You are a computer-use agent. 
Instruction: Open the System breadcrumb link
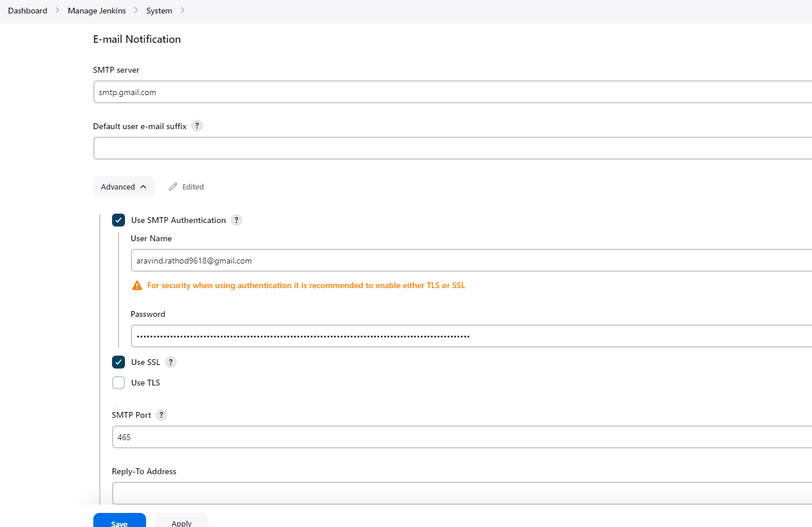click(x=159, y=11)
